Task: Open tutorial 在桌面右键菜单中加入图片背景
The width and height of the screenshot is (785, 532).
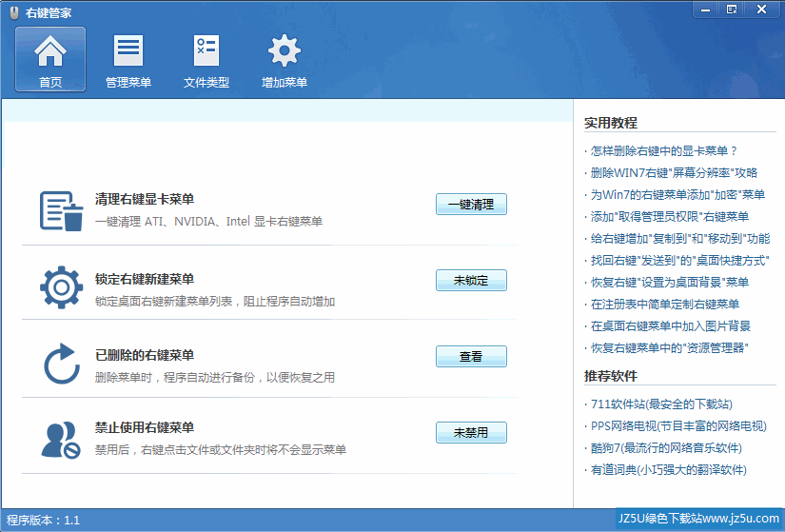Action: 671,326
